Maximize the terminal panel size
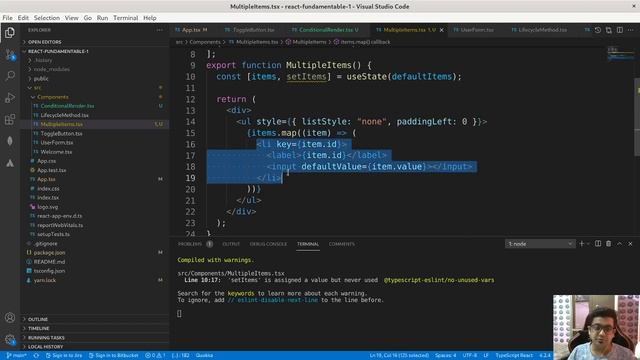 coord(620,244)
